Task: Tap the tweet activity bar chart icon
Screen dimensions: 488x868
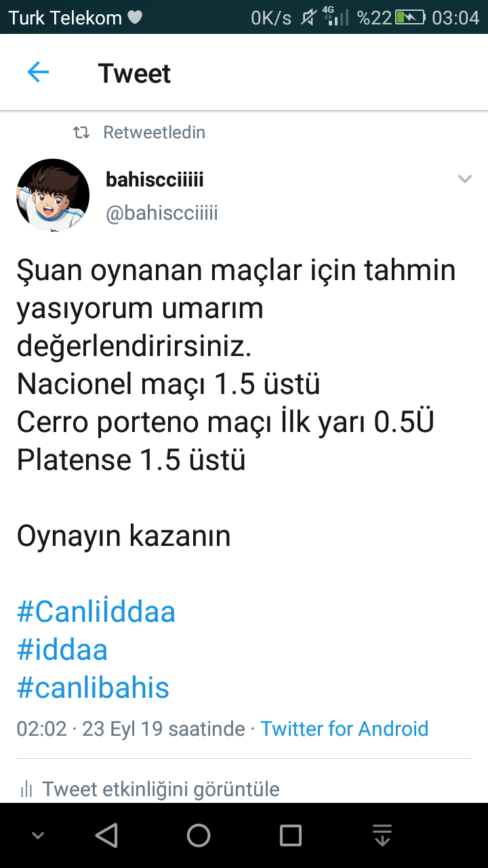Action: click(x=26, y=789)
